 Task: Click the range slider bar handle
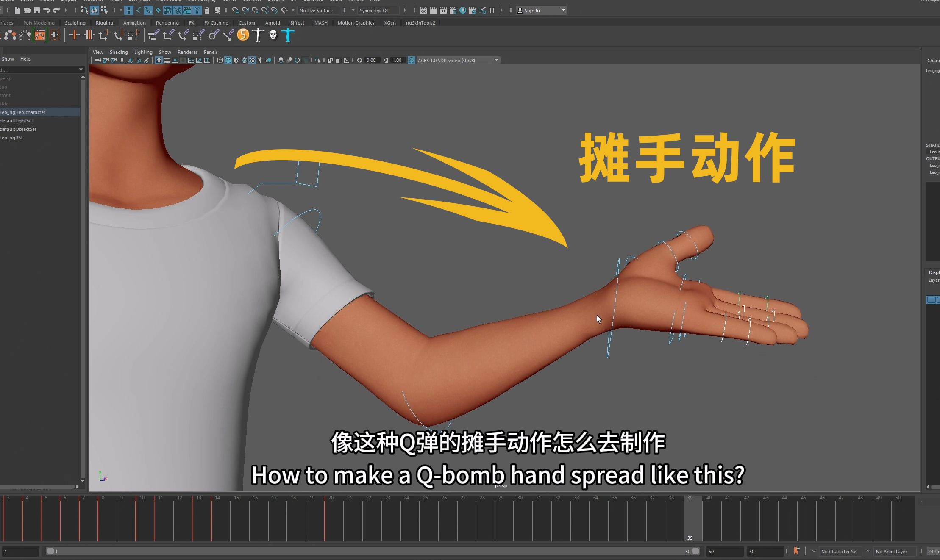click(x=50, y=551)
